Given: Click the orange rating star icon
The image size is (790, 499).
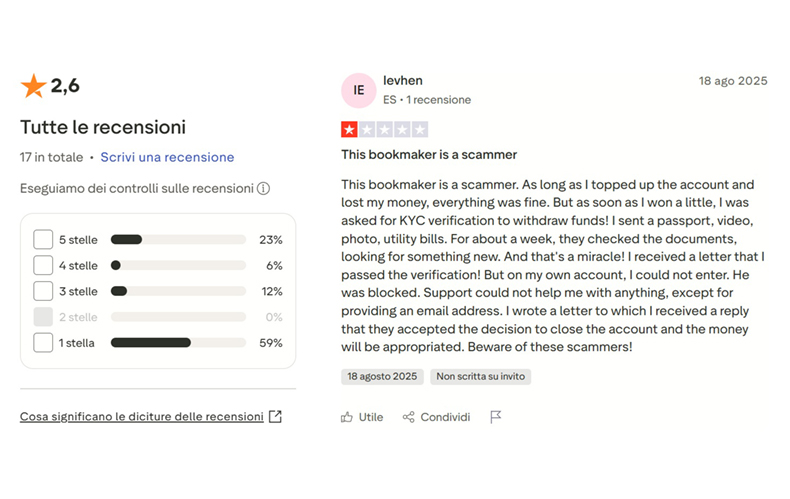Looking at the screenshot, I should click(33, 87).
